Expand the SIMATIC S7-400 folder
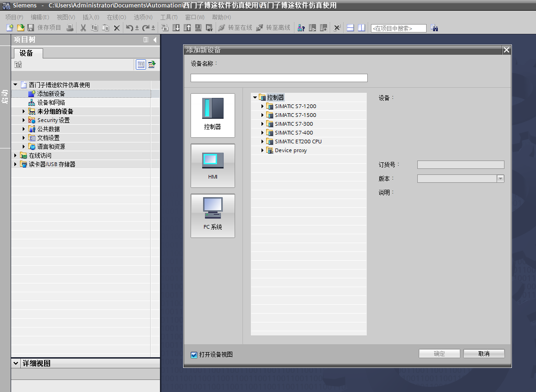Viewport: 536px width, 392px height. tap(262, 133)
